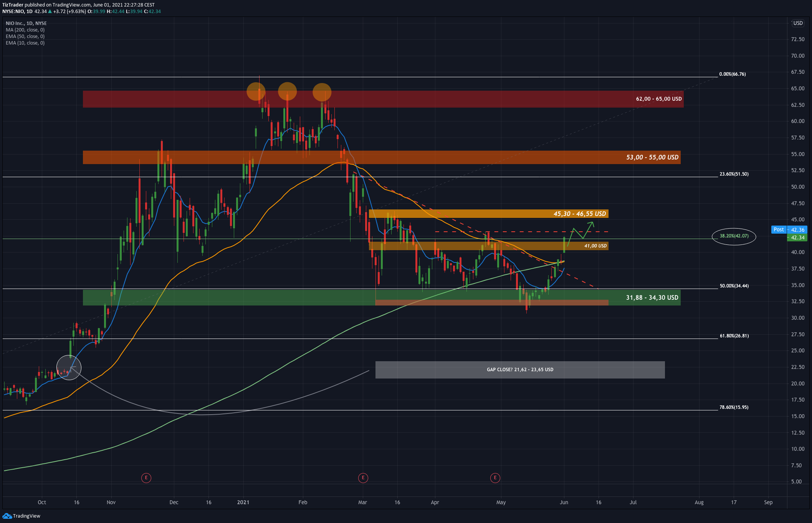Click the Mar label on time axis
812x523 pixels.
click(x=362, y=502)
